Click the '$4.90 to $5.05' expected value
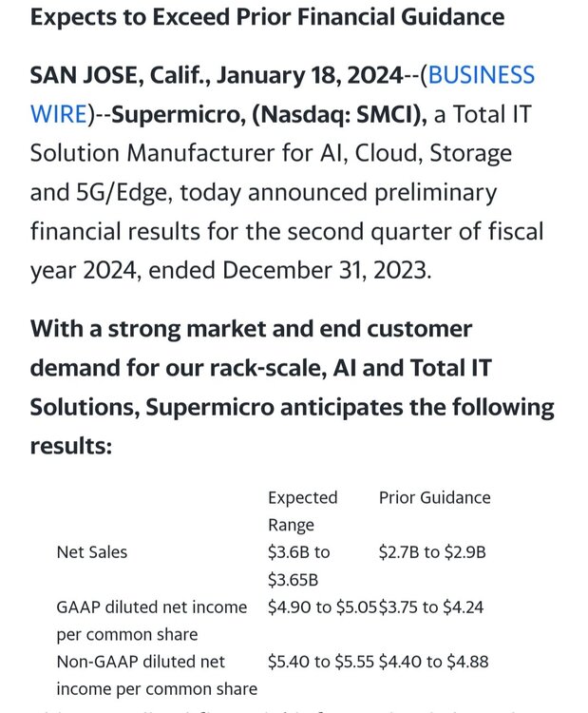Image resolution: width=588 pixels, height=713 pixels. (322, 607)
